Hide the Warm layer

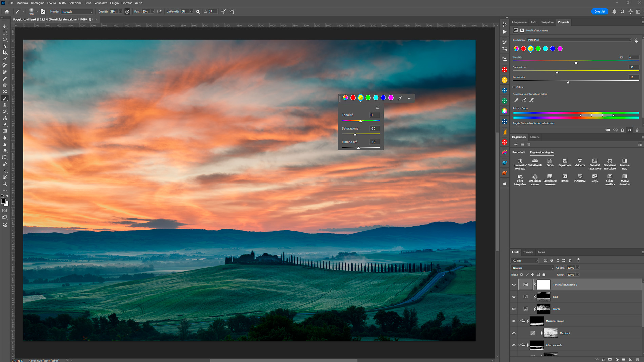click(x=514, y=309)
